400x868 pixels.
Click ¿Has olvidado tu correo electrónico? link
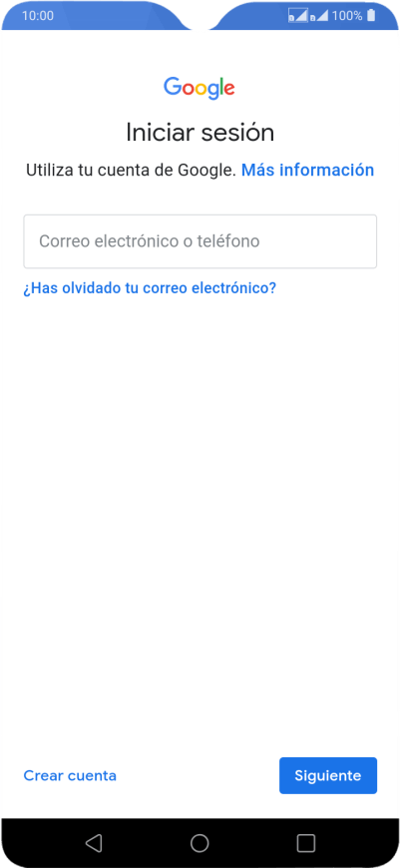point(150,288)
